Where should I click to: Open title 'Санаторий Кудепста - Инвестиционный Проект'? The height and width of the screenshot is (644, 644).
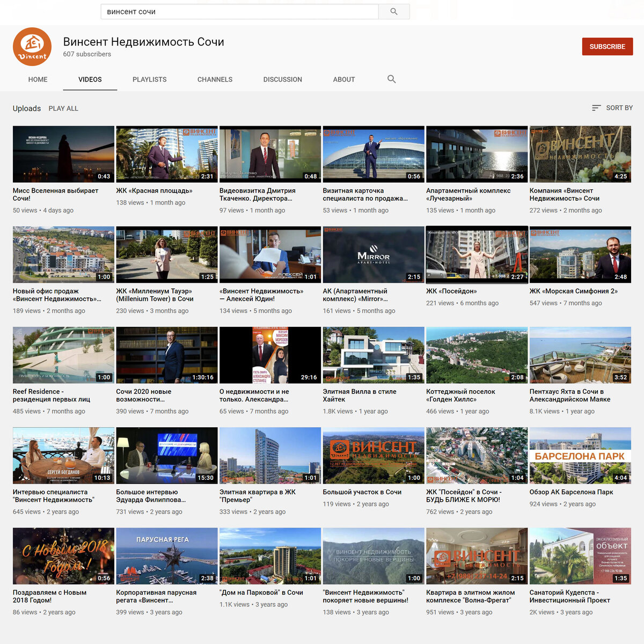570,596
